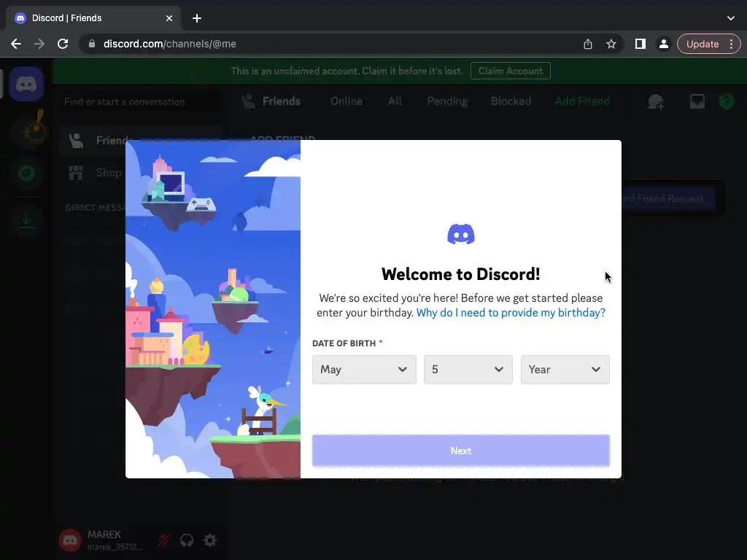Switch to the Pending friends tab
Screen dimensions: 747x560
[x=447, y=101]
